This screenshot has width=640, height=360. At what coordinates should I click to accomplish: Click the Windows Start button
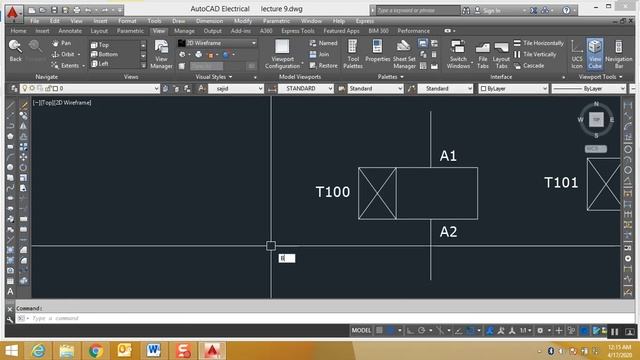(11, 351)
